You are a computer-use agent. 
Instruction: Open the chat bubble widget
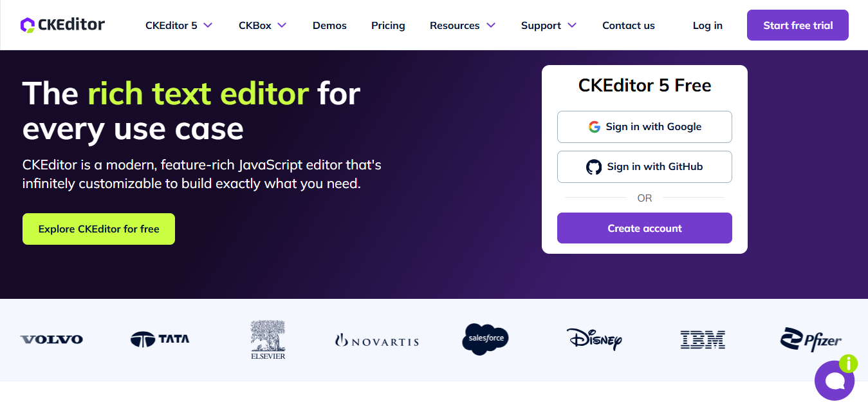tap(835, 381)
